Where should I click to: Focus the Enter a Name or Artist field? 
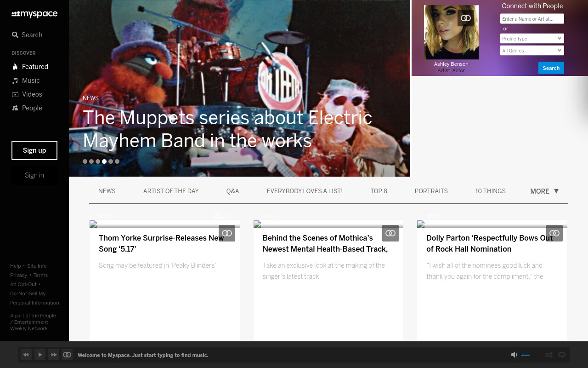pos(532,19)
